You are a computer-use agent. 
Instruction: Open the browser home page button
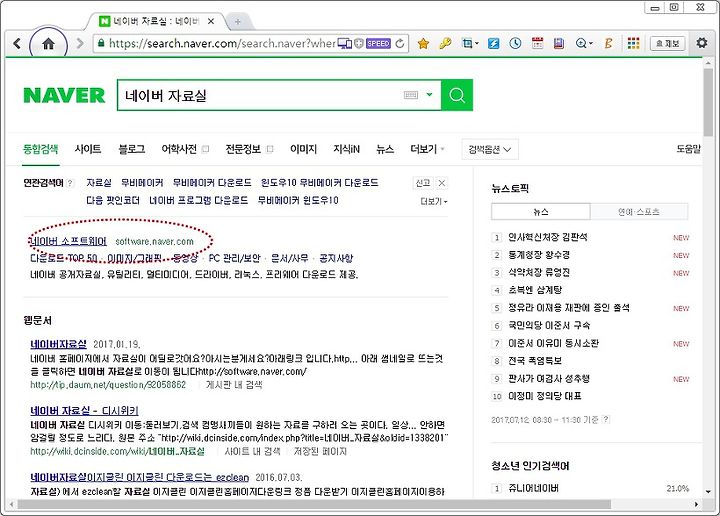(x=48, y=44)
